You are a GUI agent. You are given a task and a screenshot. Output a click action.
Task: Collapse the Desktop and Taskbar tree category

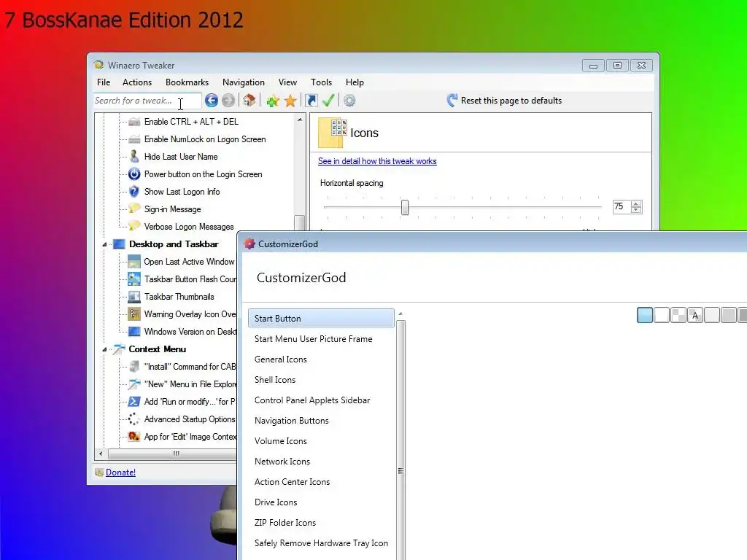pos(104,244)
